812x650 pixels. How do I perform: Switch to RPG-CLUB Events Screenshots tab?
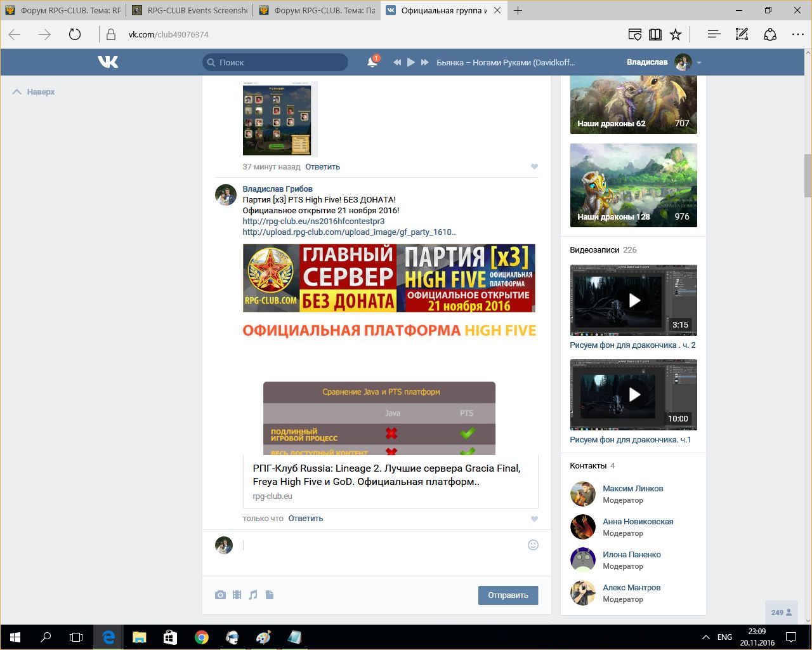pyautogui.click(x=190, y=10)
